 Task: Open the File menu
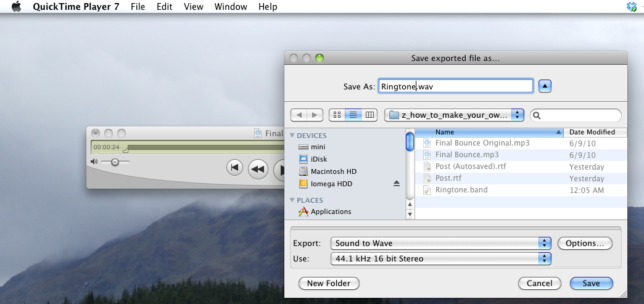click(x=138, y=7)
